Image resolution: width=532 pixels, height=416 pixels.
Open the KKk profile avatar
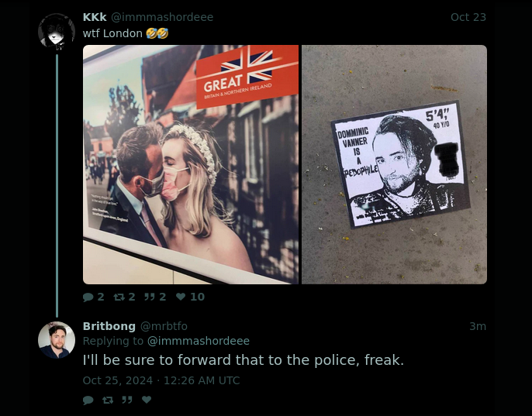coord(57,32)
